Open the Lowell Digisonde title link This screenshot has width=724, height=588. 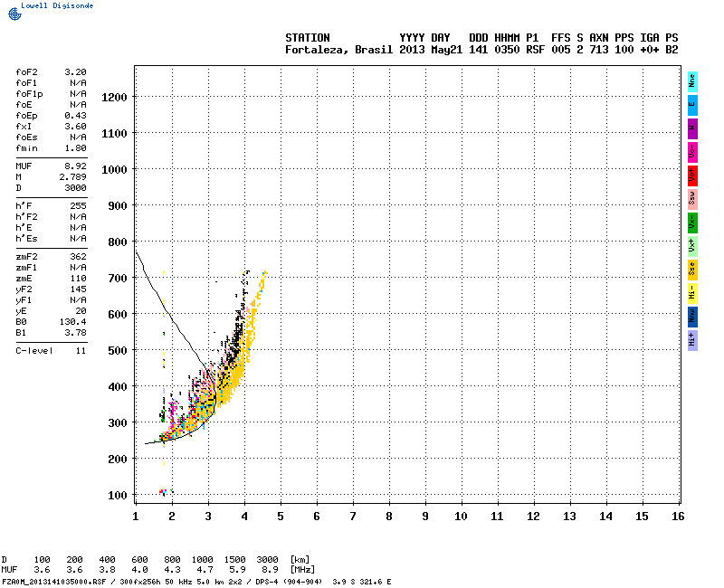(57, 5)
